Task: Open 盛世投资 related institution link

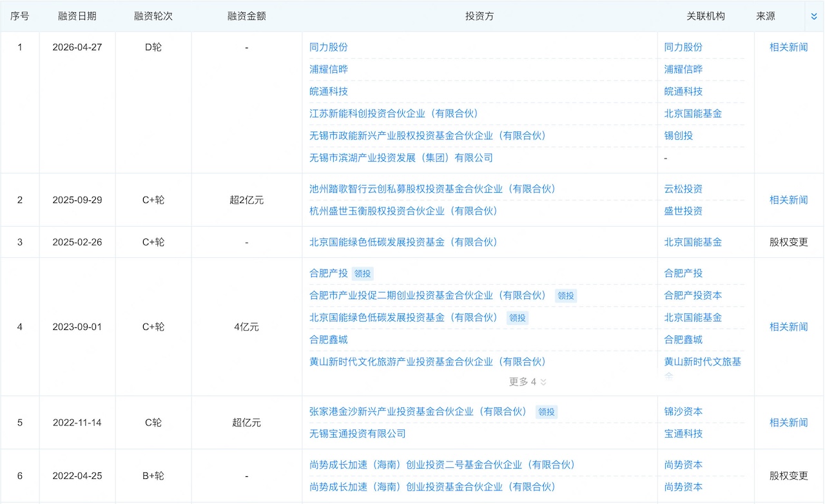Action: (x=684, y=211)
